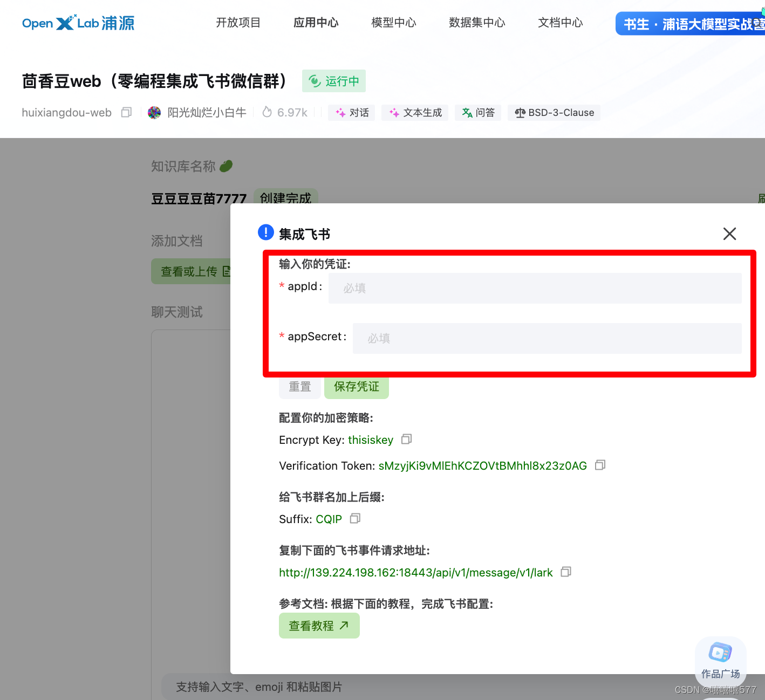765x700 pixels.
Task: Copy the huixiangdou-web repo name
Action: (126, 112)
